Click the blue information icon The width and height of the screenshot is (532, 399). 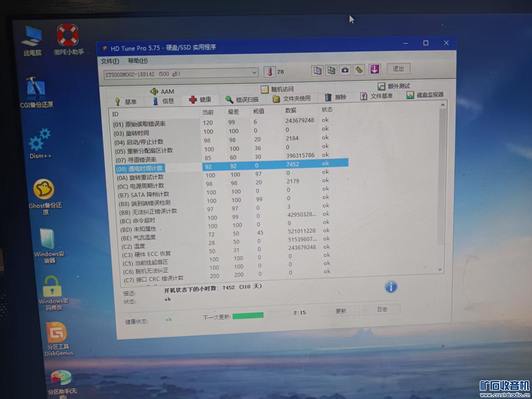click(391, 287)
